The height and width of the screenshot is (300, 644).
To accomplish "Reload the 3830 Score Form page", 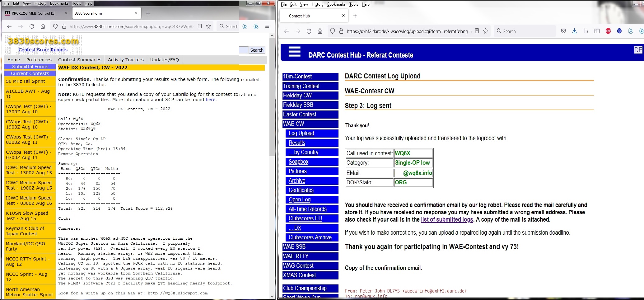I will coord(32,26).
